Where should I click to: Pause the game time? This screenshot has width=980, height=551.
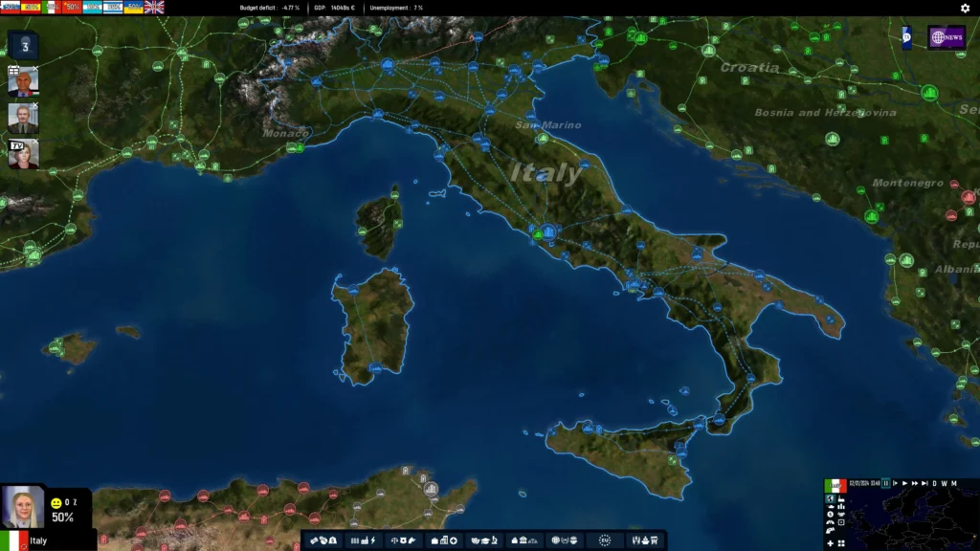click(x=886, y=483)
